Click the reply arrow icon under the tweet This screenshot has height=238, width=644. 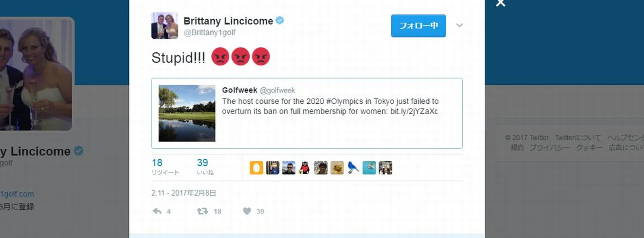[x=157, y=211]
